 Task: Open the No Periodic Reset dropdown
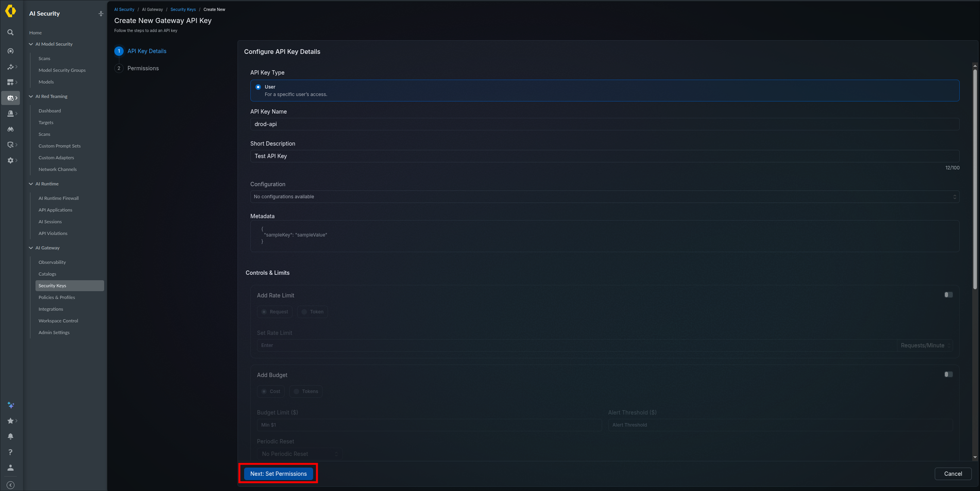click(x=300, y=454)
